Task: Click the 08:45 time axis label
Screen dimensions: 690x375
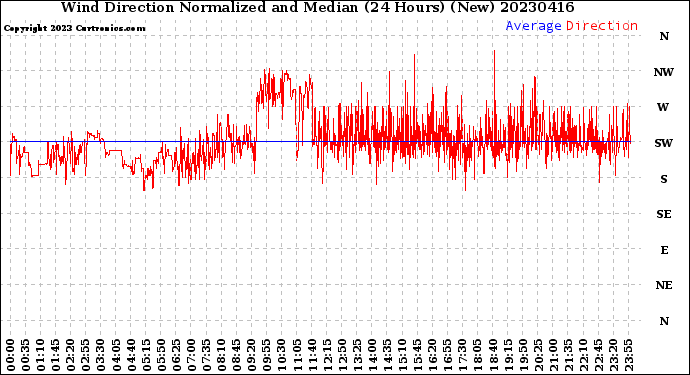Action: pyautogui.click(x=237, y=356)
